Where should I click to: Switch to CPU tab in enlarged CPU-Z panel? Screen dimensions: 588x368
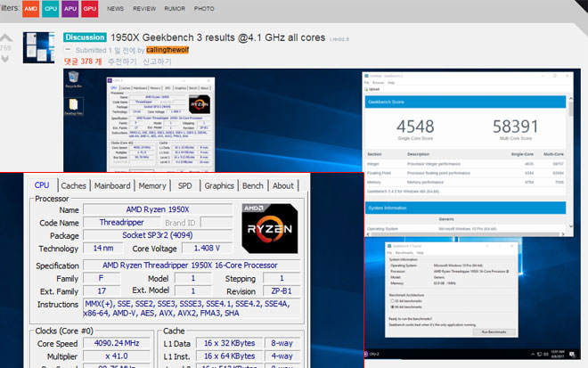pyautogui.click(x=42, y=185)
